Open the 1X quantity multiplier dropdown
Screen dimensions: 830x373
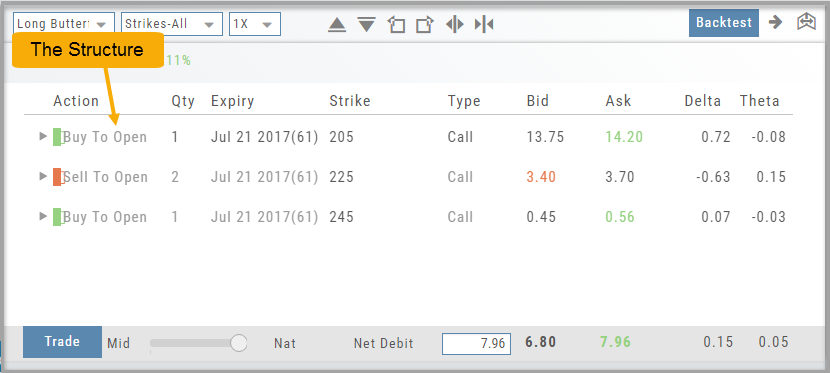click(255, 24)
